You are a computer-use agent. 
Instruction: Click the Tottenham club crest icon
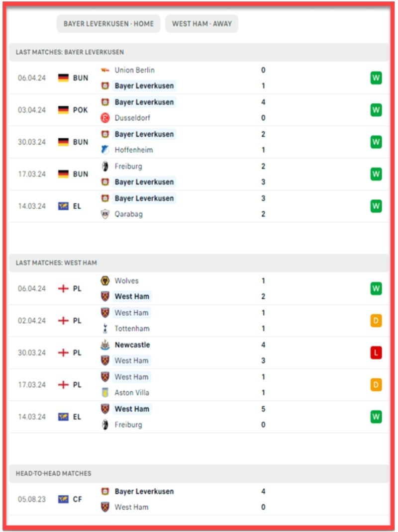click(105, 329)
